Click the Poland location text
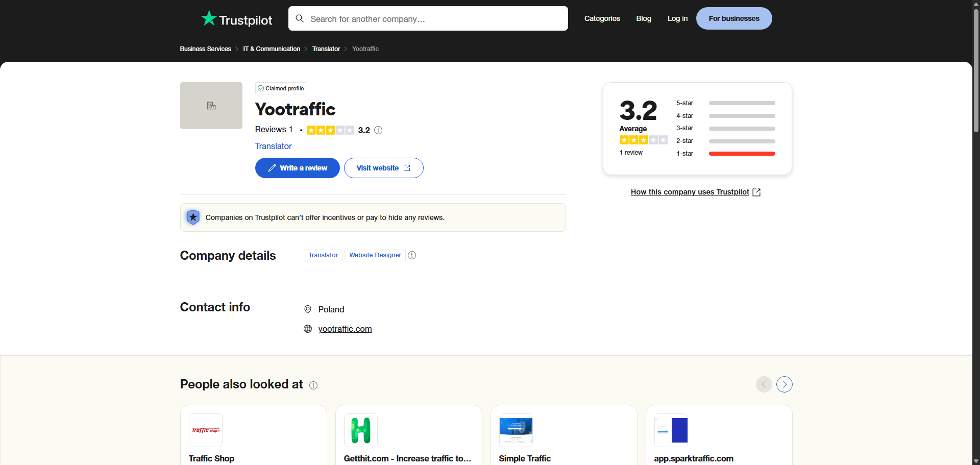 331,309
